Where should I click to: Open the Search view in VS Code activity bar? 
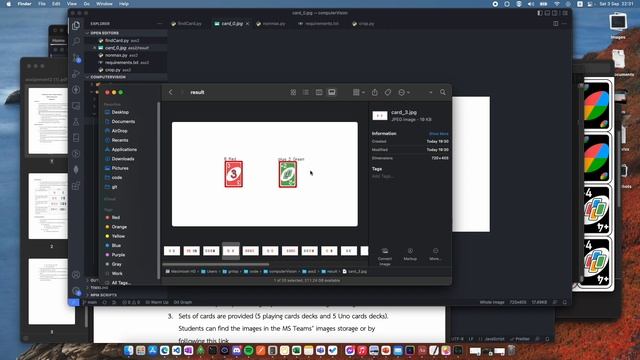[76, 41]
